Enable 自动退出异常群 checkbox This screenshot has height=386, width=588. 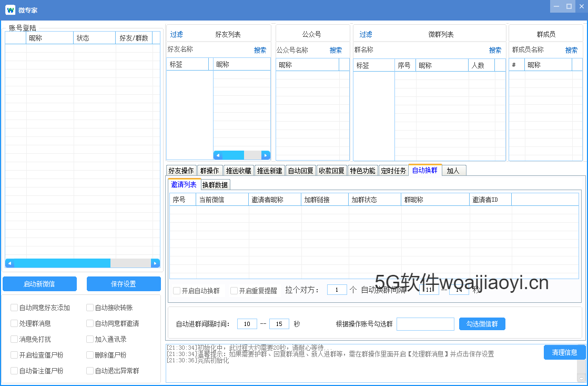(x=90, y=371)
